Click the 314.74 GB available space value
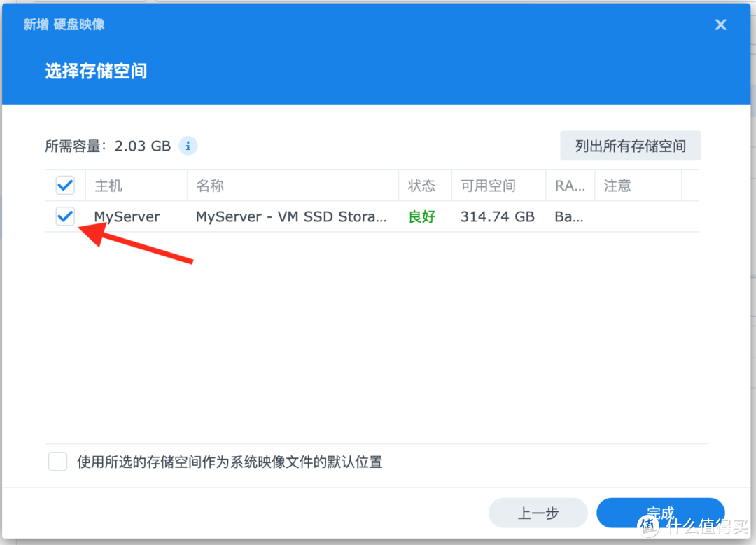This screenshot has width=756, height=545. [497, 216]
